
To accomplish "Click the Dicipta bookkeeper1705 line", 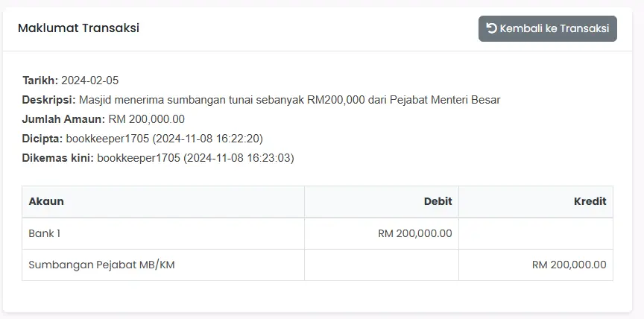I will (142, 139).
